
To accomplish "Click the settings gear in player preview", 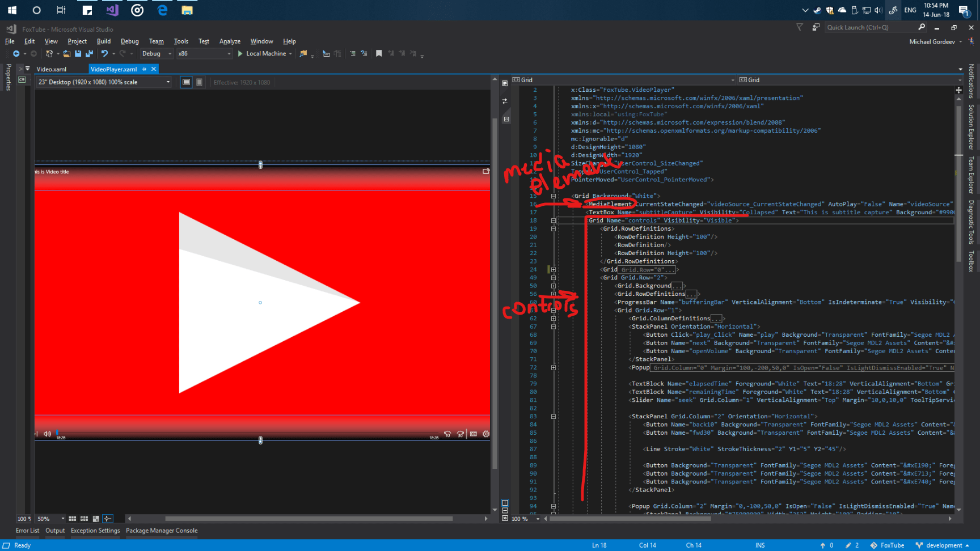I will 486,434.
